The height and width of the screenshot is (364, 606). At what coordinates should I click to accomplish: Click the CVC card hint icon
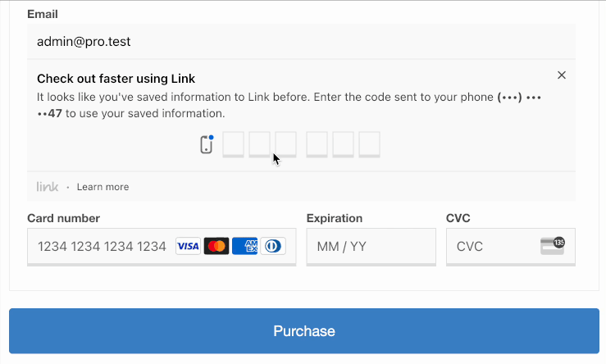pyautogui.click(x=552, y=246)
